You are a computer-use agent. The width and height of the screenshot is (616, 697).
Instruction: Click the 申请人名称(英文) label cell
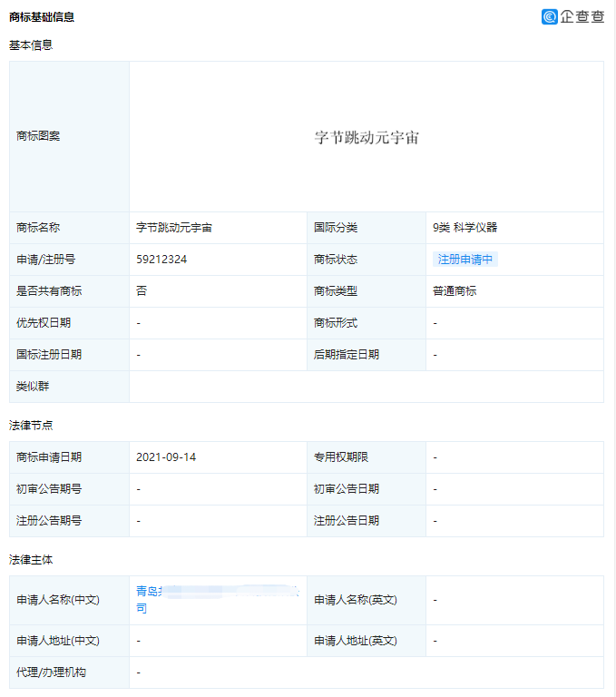(x=367, y=600)
